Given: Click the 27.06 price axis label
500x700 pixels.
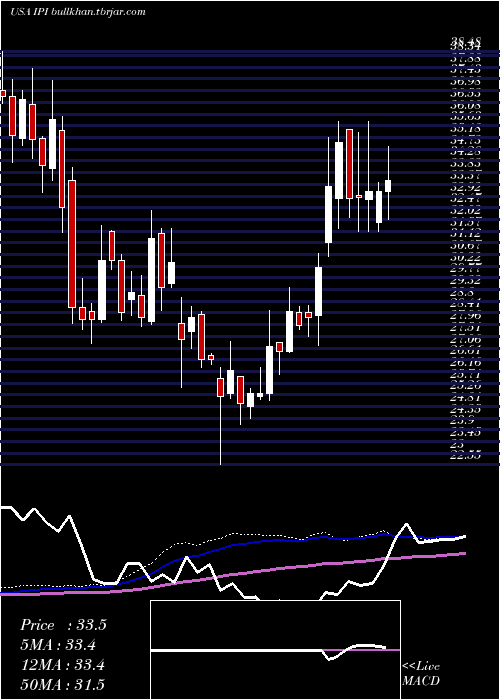Looking at the screenshot, I should point(466,340).
